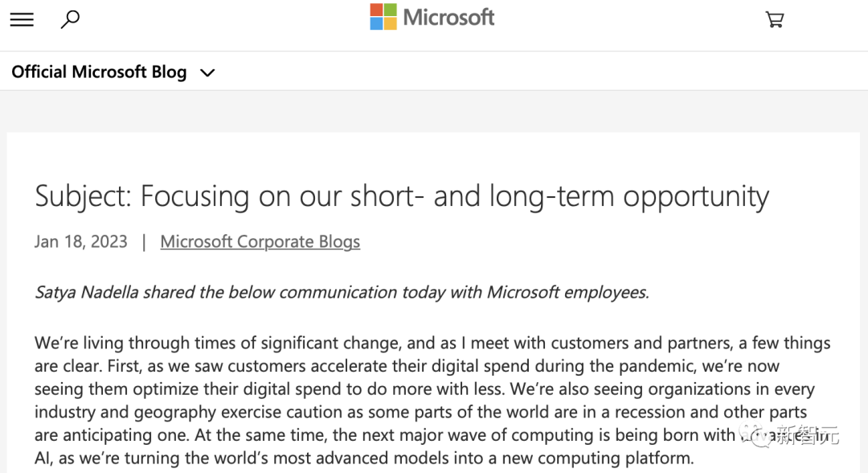Click the yellow square of Microsoft logo

pyautogui.click(x=391, y=24)
